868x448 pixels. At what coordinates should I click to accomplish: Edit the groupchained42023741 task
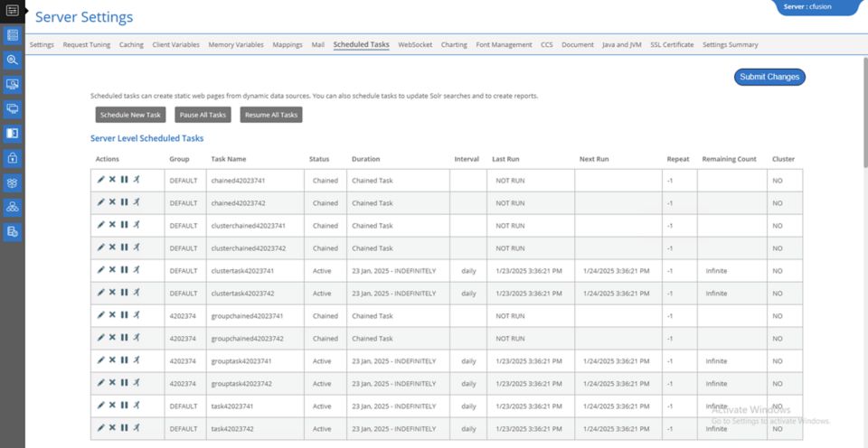101,315
